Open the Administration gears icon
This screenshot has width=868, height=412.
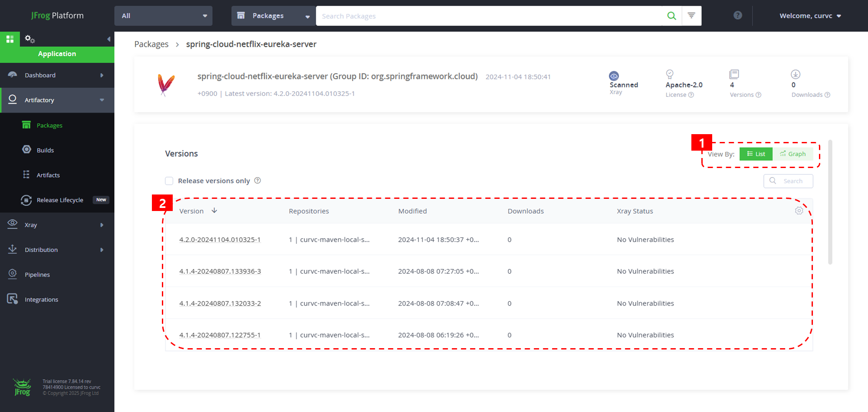tap(30, 39)
